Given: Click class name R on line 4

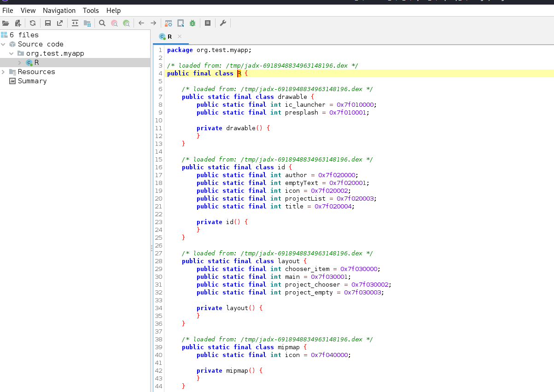Looking at the screenshot, I should tap(239, 73).
